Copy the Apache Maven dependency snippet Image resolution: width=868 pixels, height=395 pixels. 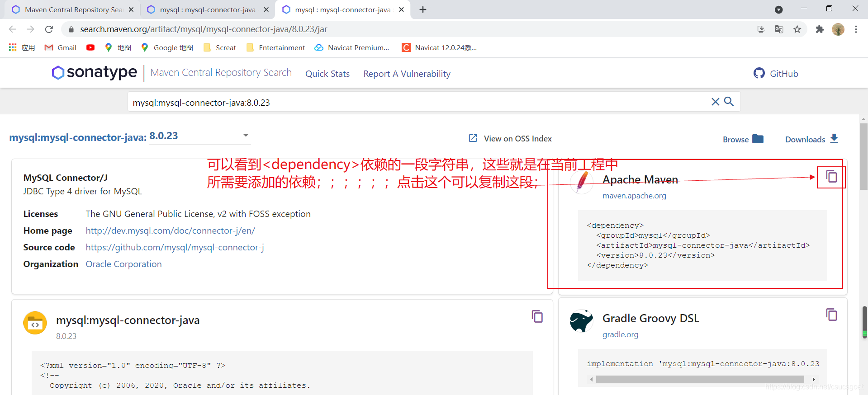831,176
